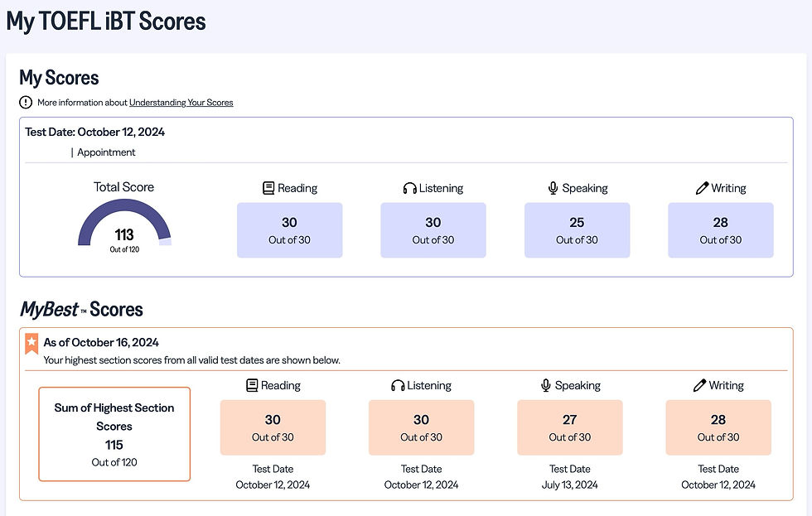Click 'Test Date: October 12, 2024' heading
The width and height of the screenshot is (812, 516).
(x=94, y=132)
